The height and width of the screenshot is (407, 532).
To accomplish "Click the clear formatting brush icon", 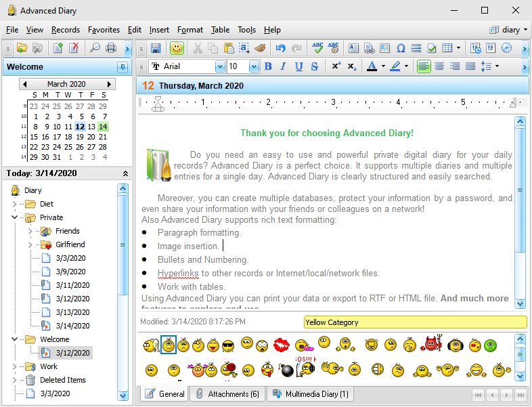I will pyautogui.click(x=260, y=48).
